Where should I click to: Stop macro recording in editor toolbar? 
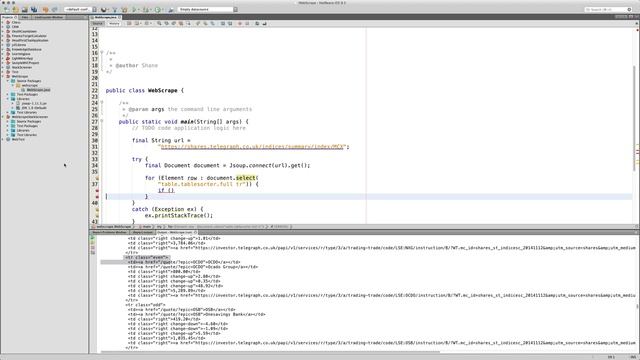(x=247, y=24)
